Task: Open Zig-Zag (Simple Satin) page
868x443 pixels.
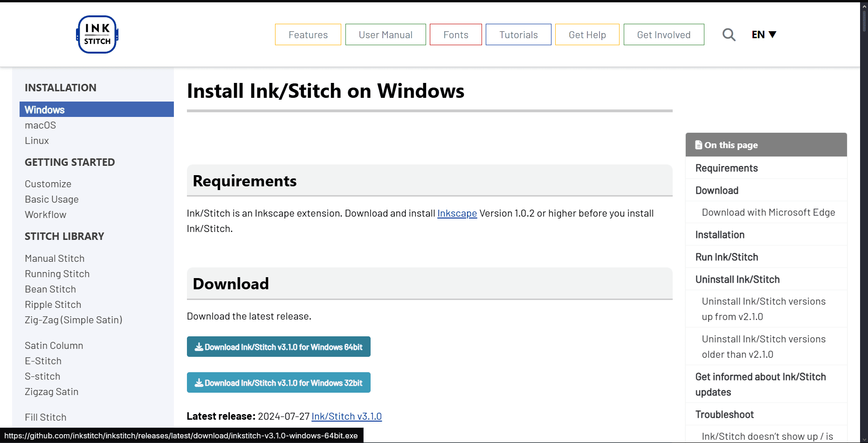Action: click(74, 320)
